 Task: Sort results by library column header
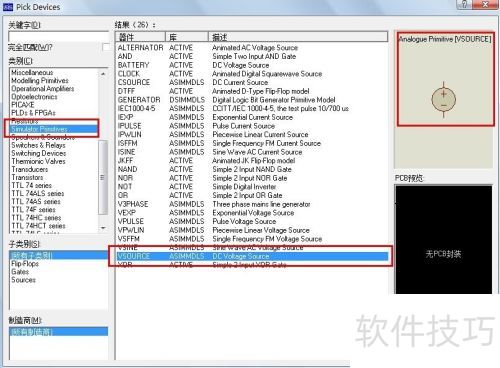(187, 37)
